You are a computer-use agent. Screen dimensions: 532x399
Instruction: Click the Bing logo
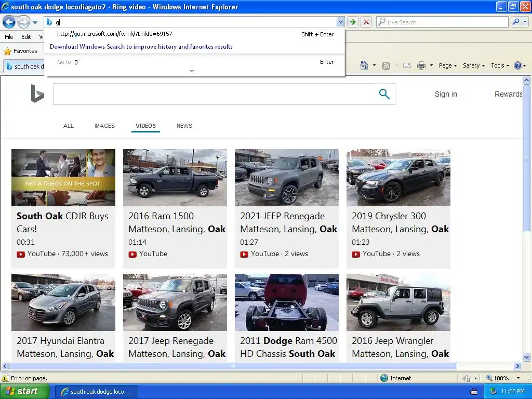pyautogui.click(x=37, y=94)
